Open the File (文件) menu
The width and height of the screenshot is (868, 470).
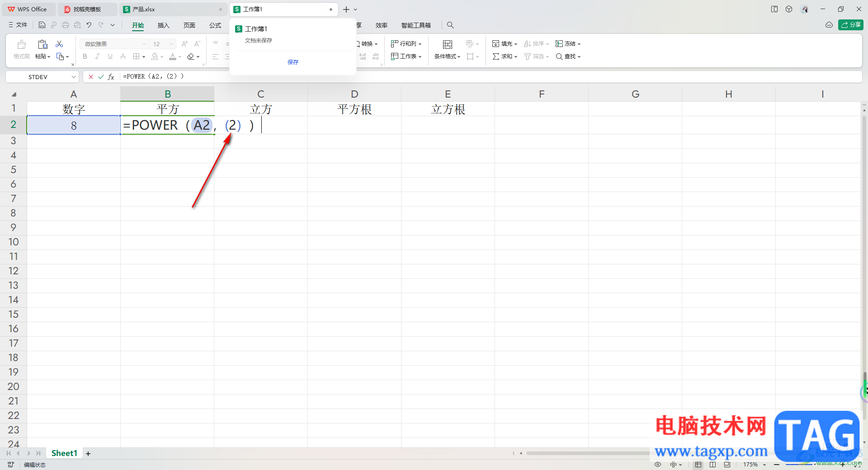pos(18,25)
